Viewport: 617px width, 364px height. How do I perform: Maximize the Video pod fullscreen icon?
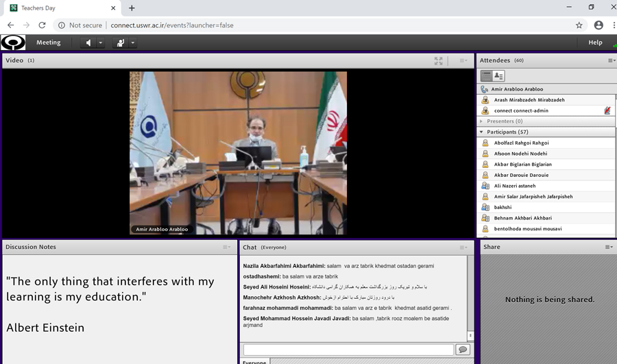pyautogui.click(x=438, y=60)
